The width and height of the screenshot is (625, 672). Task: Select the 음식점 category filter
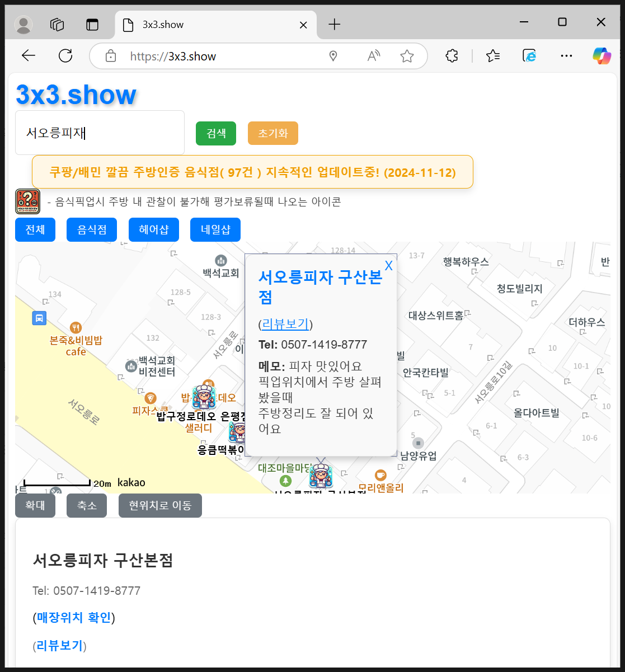(92, 230)
